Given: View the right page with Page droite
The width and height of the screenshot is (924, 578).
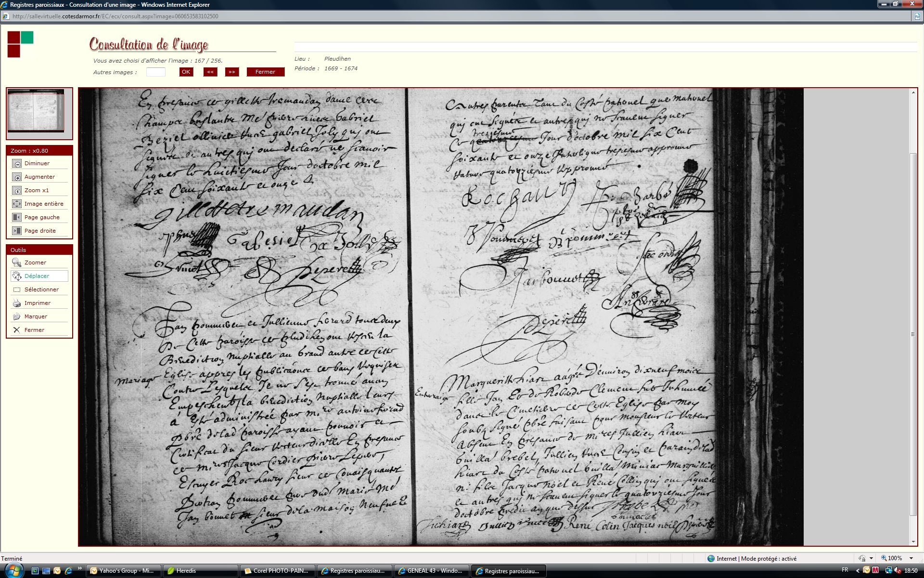Looking at the screenshot, I should (x=17, y=231).
